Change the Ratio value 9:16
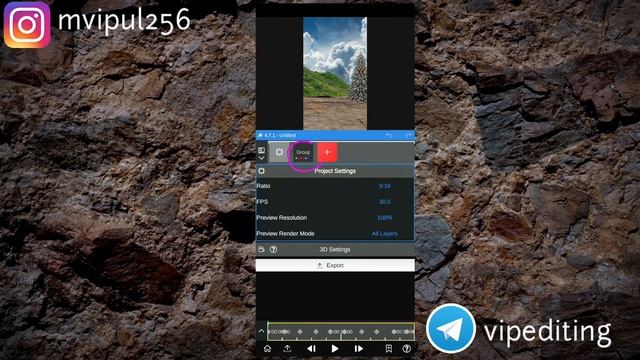Viewport: 640px width, 360px height. pos(384,186)
